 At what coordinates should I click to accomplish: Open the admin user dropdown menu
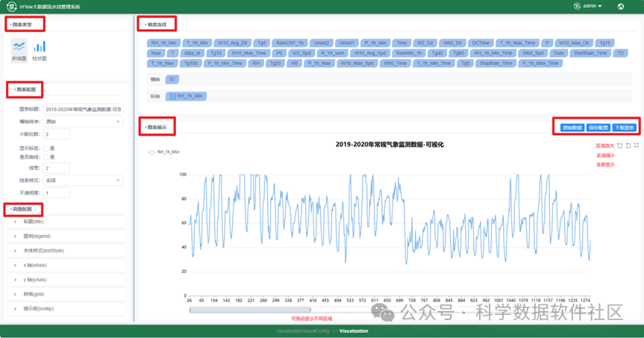click(x=592, y=6)
